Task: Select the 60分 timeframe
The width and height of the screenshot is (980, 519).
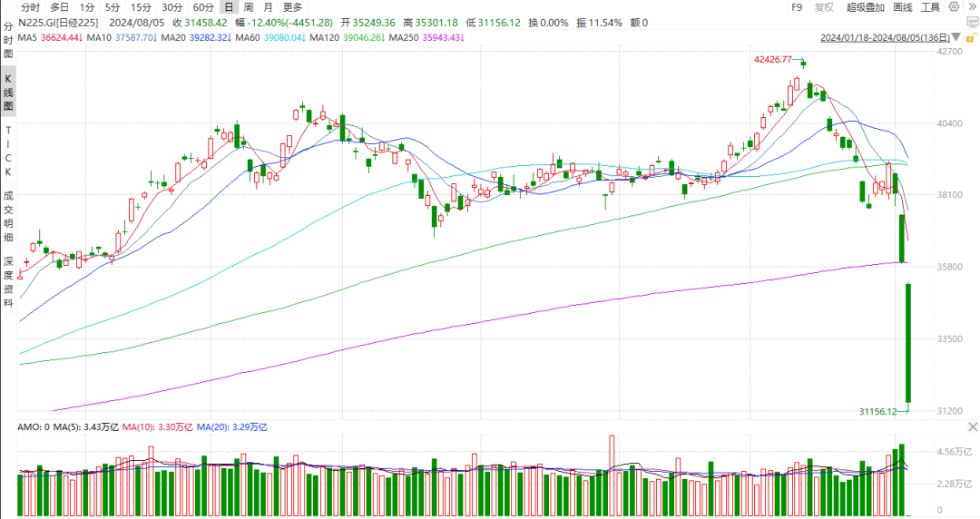Action: (x=202, y=7)
